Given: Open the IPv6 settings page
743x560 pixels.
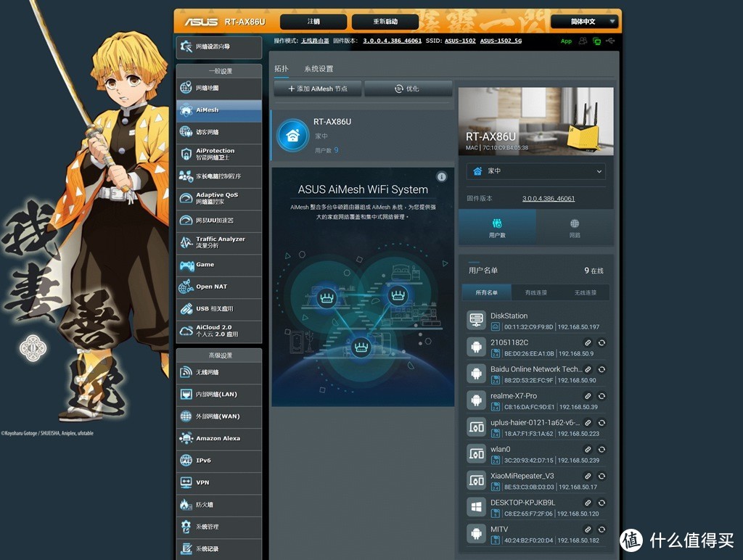Looking at the screenshot, I should 219,461.
